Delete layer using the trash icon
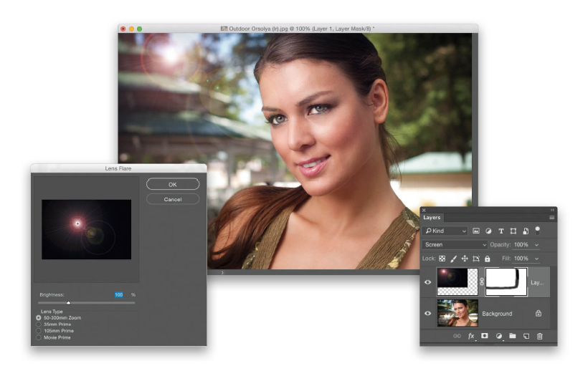The height and width of the screenshot is (371, 588). (540, 336)
